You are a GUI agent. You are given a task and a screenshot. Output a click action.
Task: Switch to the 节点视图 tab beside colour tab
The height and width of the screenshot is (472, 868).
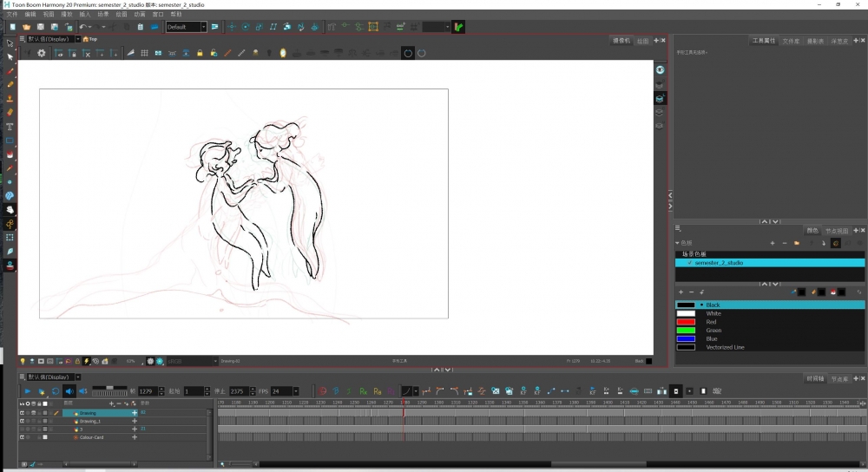pyautogui.click(x=837, y=231)
